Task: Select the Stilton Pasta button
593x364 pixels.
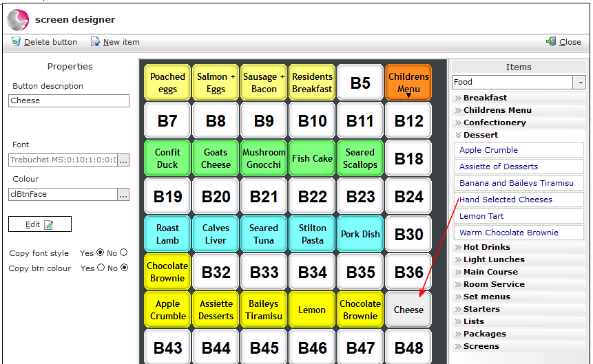Action: click(x=312, y=234)
